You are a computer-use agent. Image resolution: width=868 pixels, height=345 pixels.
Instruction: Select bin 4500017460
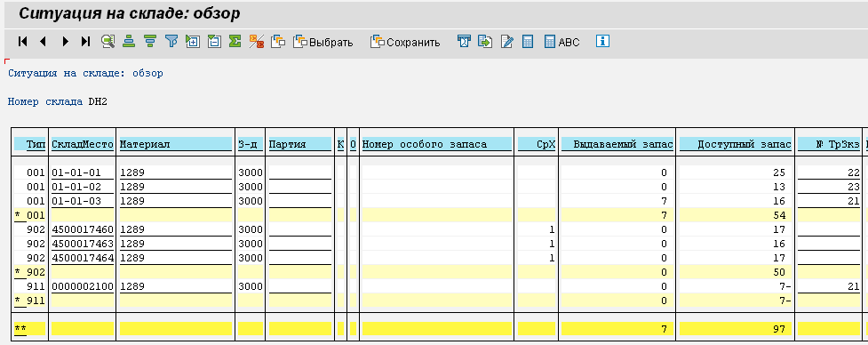coord(83,229)
